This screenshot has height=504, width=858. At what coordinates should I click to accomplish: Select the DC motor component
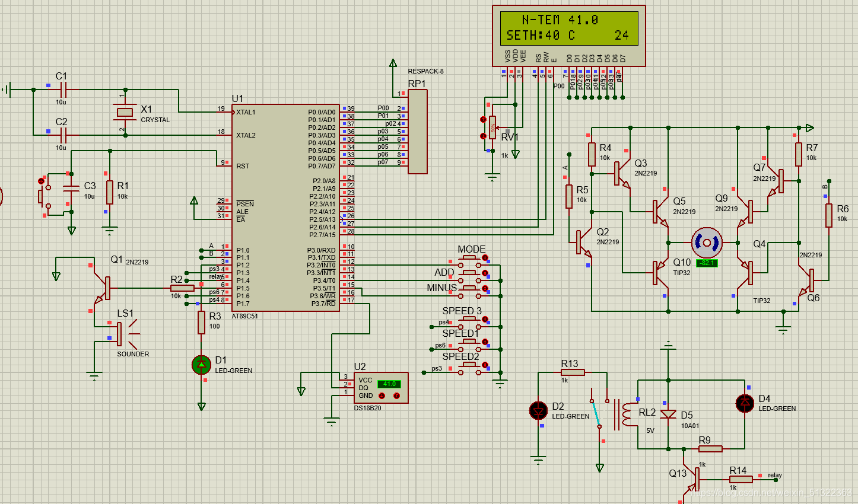coord(707,243)
